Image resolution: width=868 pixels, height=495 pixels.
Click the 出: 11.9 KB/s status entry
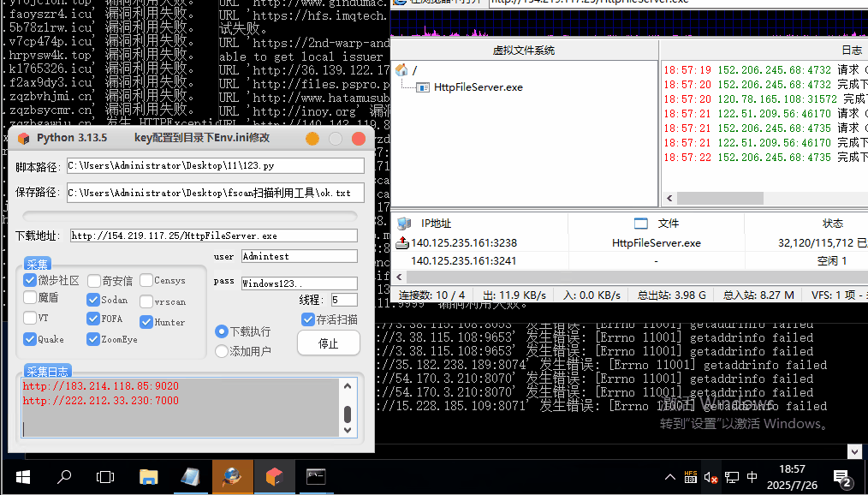(514, 295)
